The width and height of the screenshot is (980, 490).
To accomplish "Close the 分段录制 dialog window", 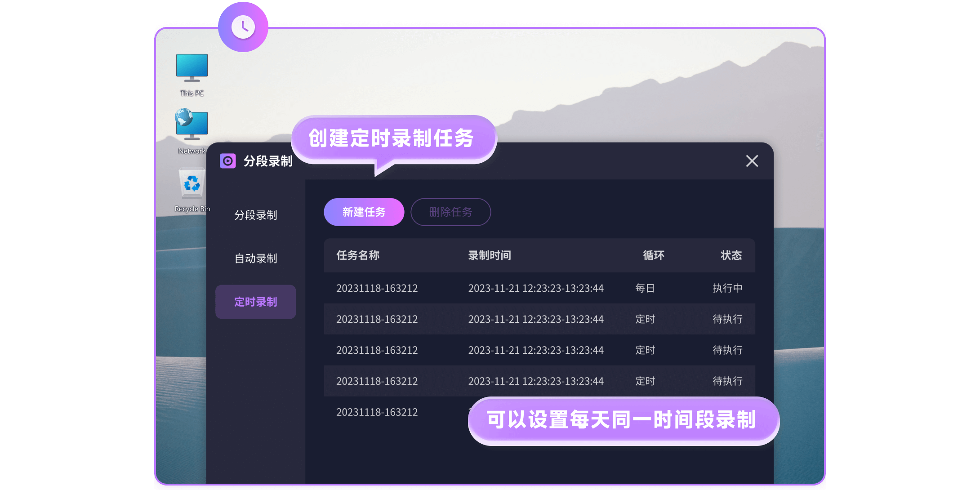I will coord(752,161).
